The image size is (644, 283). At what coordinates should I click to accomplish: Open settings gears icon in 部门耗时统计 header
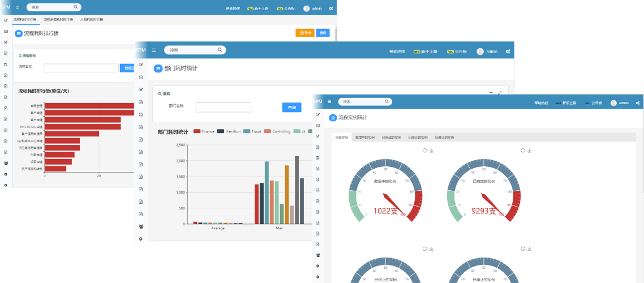(508, 52)
